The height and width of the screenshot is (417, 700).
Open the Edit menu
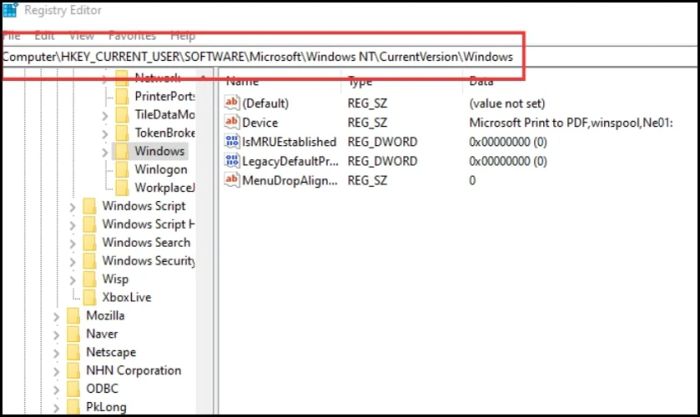point(44,36)
